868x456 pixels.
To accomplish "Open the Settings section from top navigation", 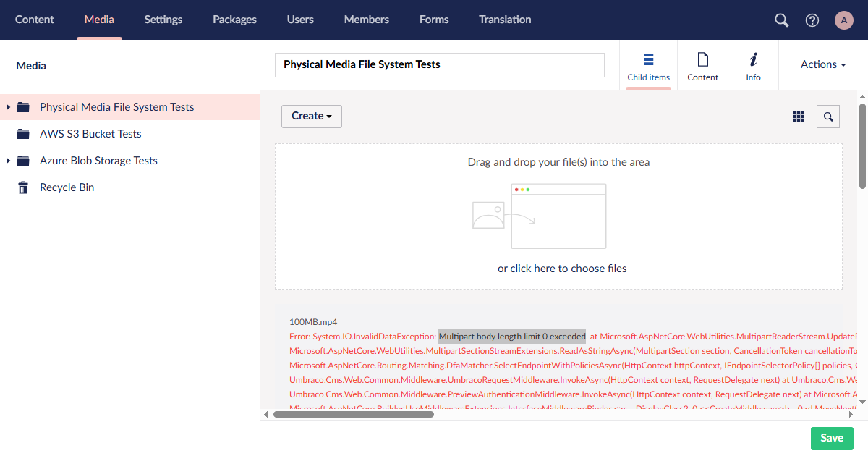I will click(163, 20).
